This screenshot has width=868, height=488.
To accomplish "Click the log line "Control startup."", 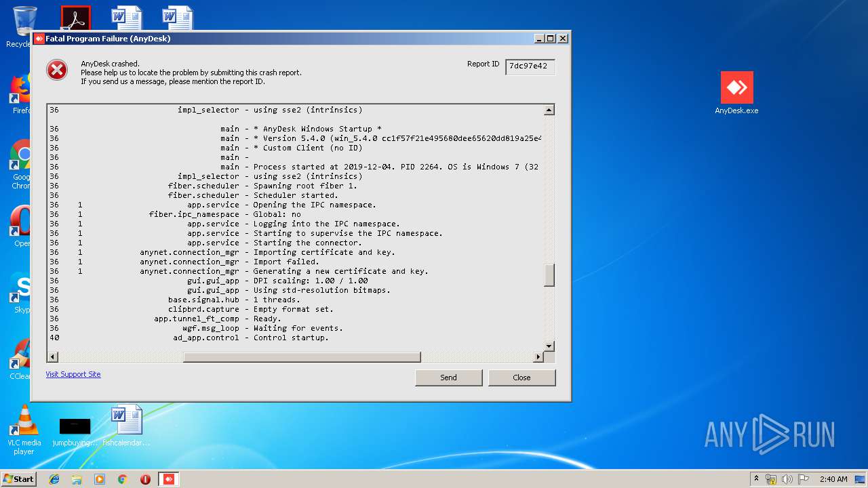I will pyautogui.click(x=291, y=338).
